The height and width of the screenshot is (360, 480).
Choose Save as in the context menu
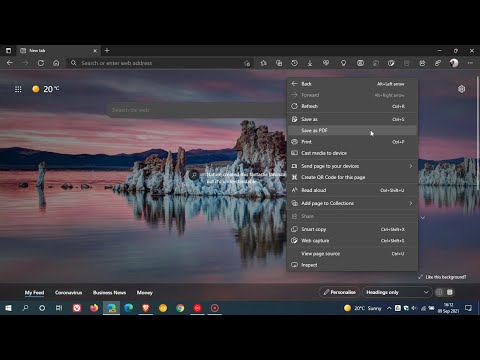click(352, 119)
